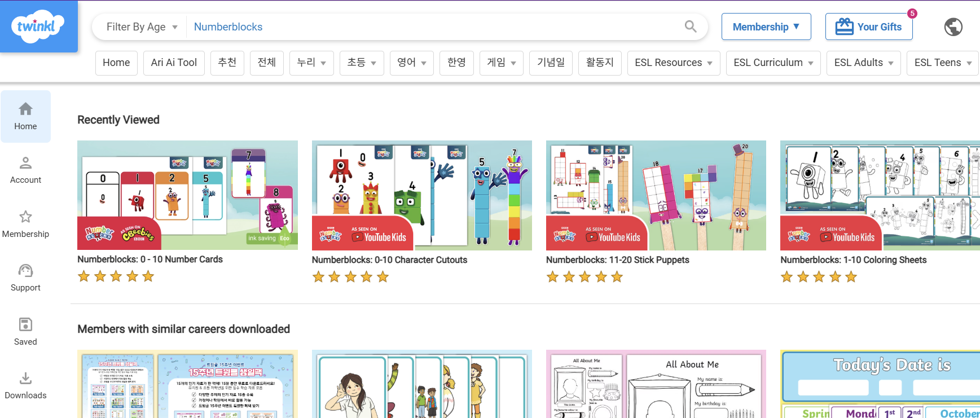Screen dimensions: 980x418
Task: Open the listening girl cards thumbnail
Action: pos(422,384)
